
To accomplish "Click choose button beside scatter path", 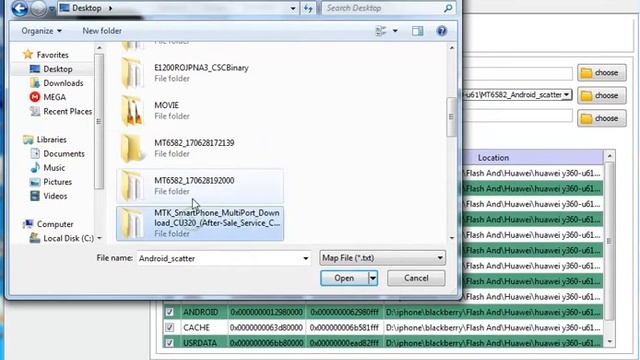I will tap(602, 96).
